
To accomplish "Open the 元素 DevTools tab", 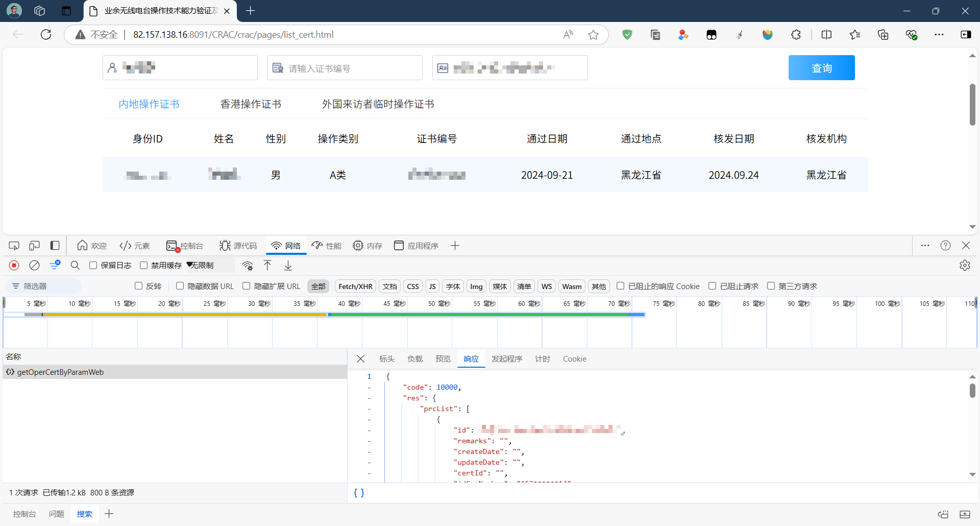I will [135, 246].
